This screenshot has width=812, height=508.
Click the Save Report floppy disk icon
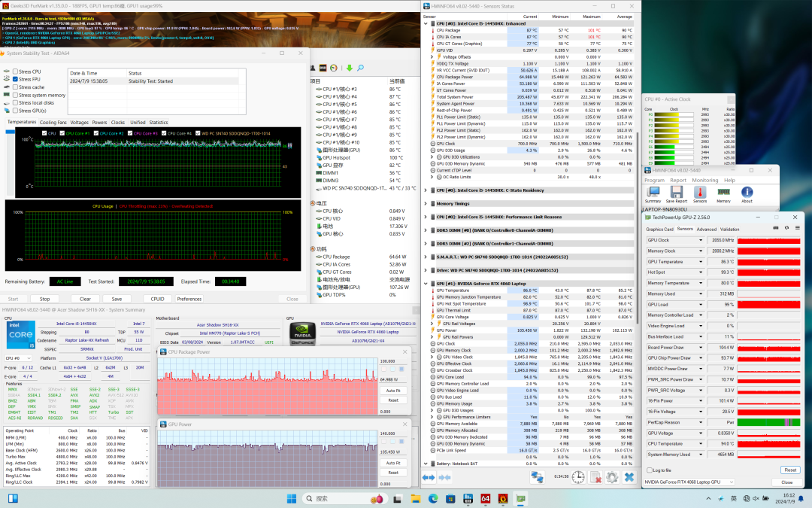tap(676, 193)
